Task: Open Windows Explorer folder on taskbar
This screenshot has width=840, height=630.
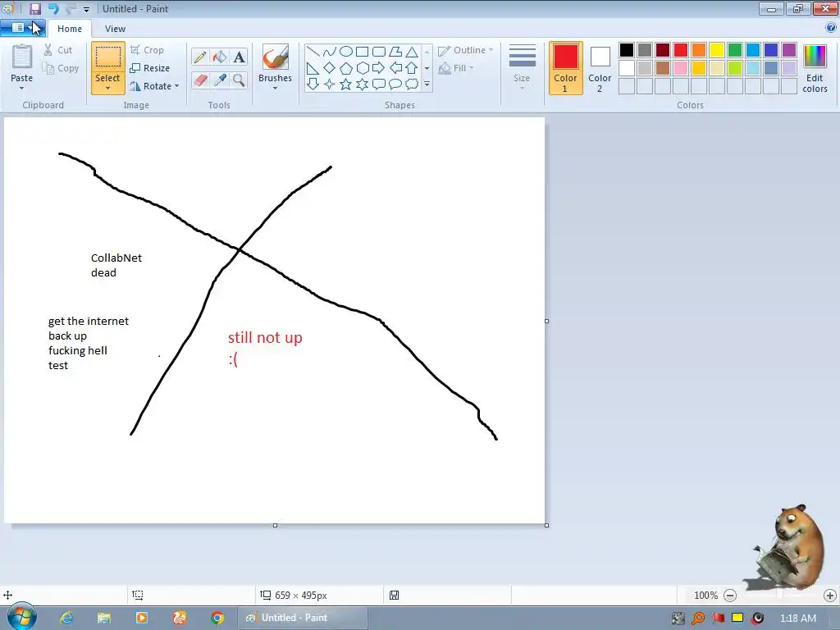Action: (x=104, y=618)
